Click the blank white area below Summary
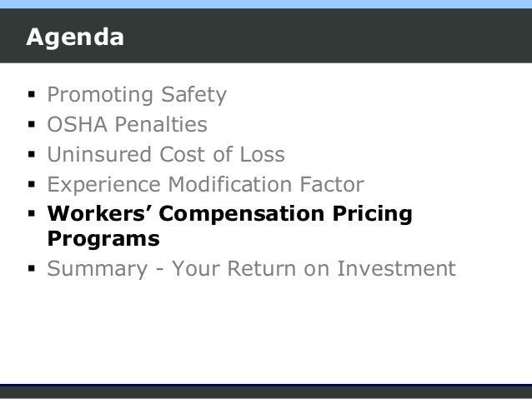 pos(266,332)
